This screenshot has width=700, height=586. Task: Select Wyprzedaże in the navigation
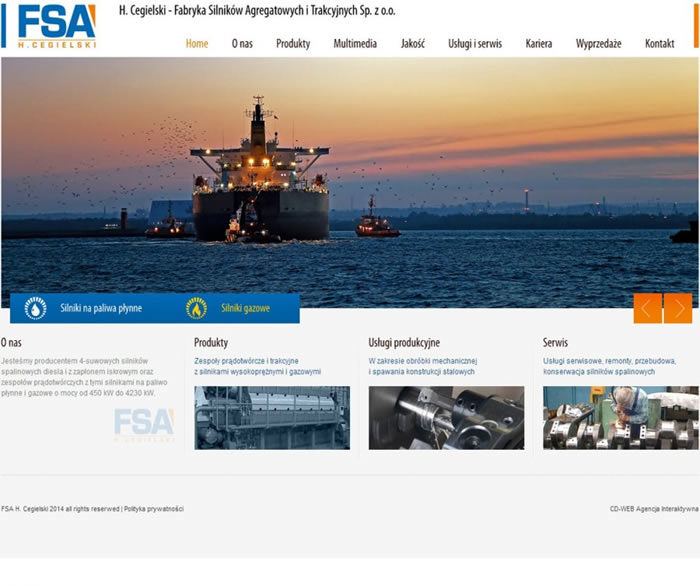(x=598, y=44)
